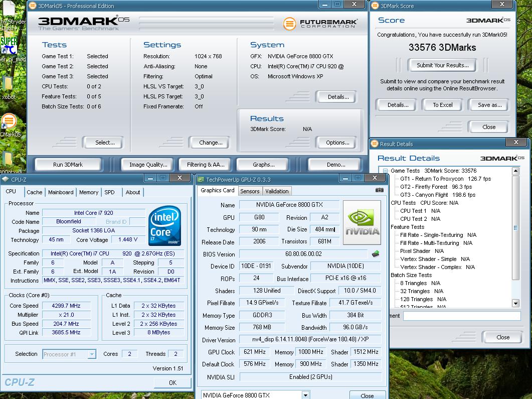The height and width of the screenshot is (399, 532).
Task: Click Close in the Result Details window
Action: coord(503,337)
